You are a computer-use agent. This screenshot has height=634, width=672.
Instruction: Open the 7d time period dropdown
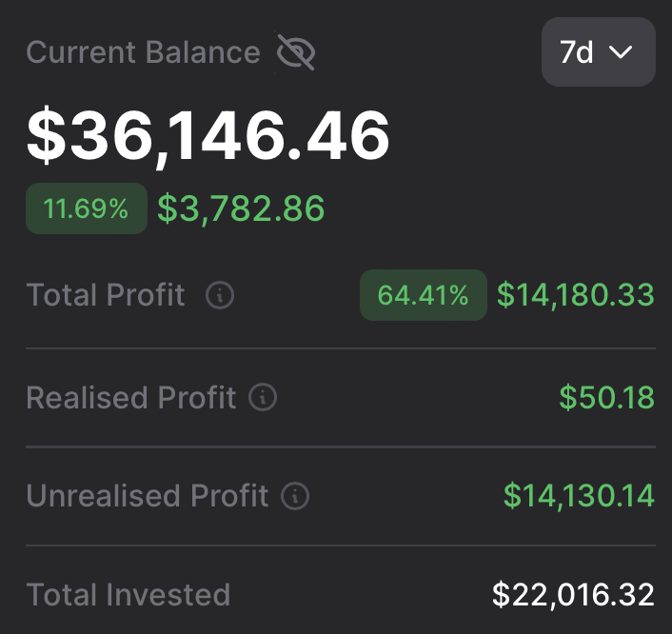coord(598,52)
